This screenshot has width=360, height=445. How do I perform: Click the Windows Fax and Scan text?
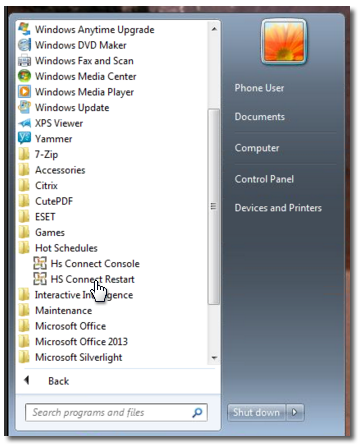click(84, 61)
